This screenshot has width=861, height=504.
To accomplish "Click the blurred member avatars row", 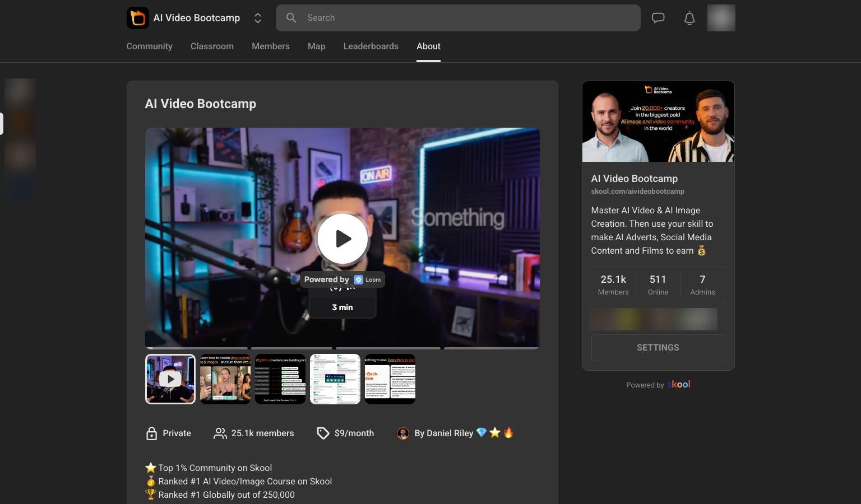I will (653, 319).
